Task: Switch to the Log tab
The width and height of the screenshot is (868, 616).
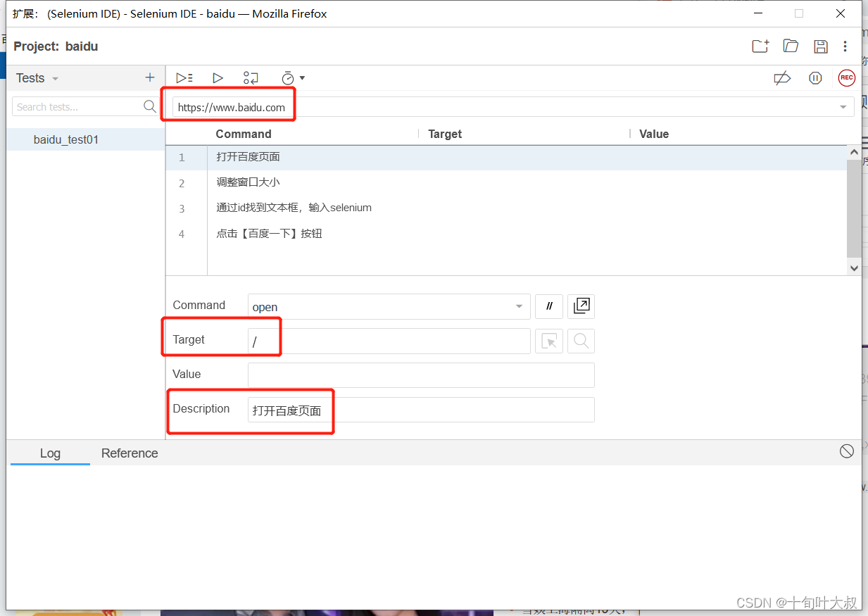Action: 50,453
